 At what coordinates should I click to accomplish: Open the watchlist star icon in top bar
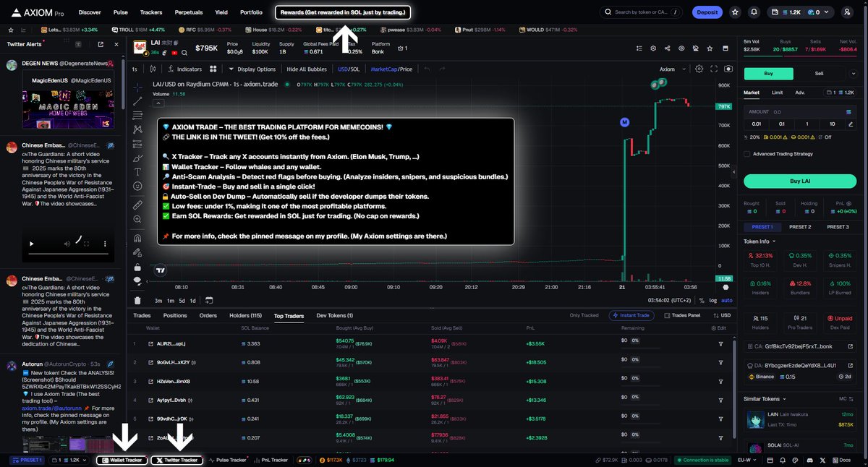click(x=736, y=12)
